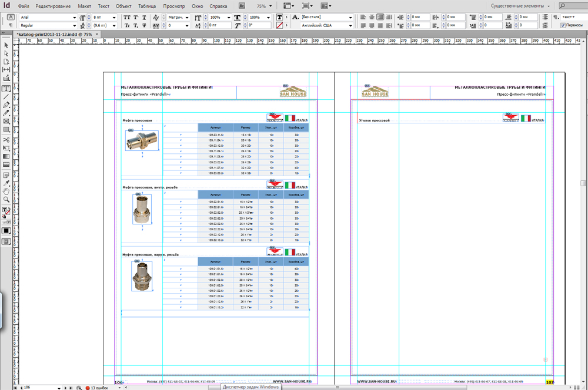This screenshot has height=390, width=588.
Task: Close the katalog-print2013-11-12.indd tab
Action: coord(97,34)
